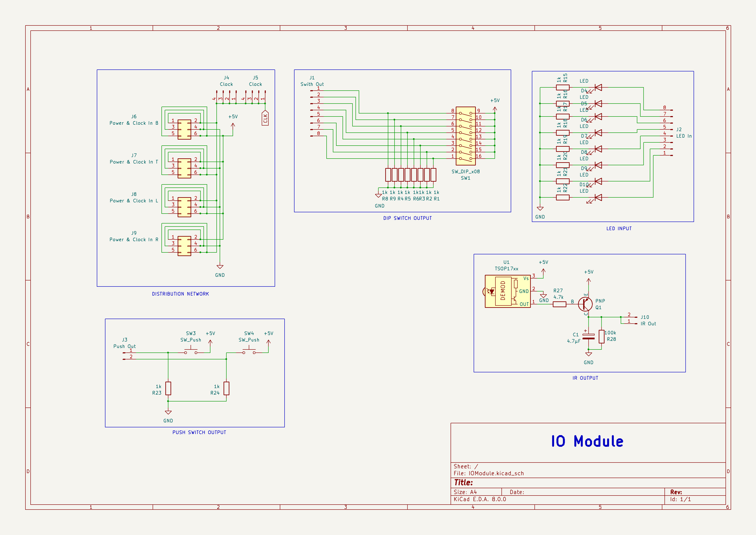
Task: Click the IR Out label of J10
Action: pyautogui.click(x=648, y=324)
